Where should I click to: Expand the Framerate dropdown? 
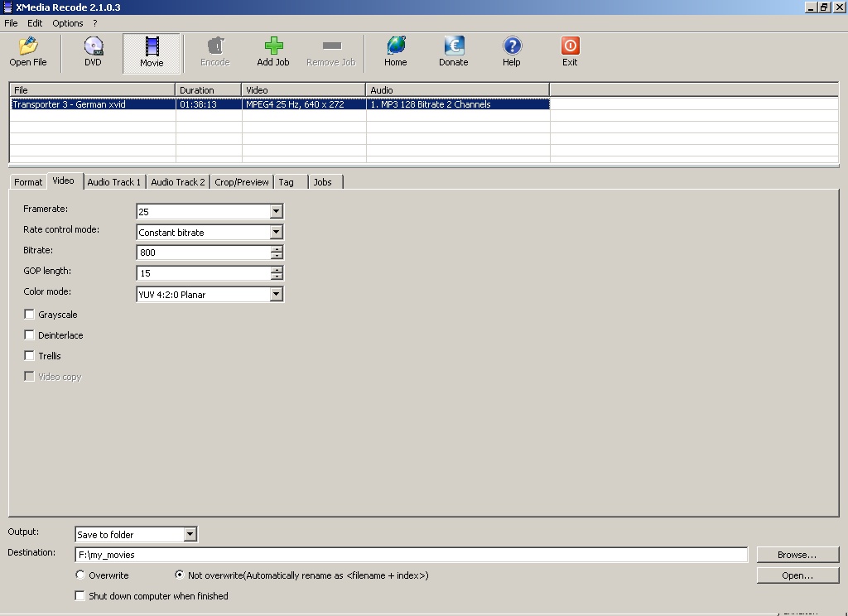click(x=276, y=211)
